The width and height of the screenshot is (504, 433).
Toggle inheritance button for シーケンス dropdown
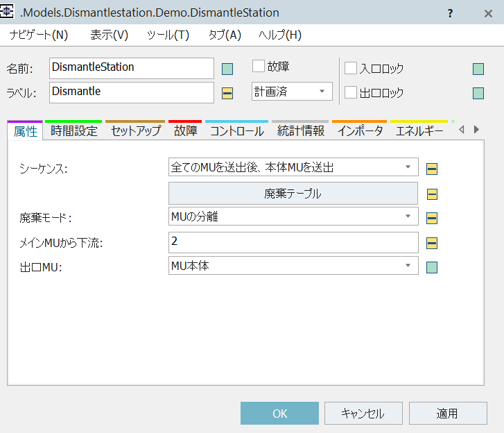coord(432,169)
